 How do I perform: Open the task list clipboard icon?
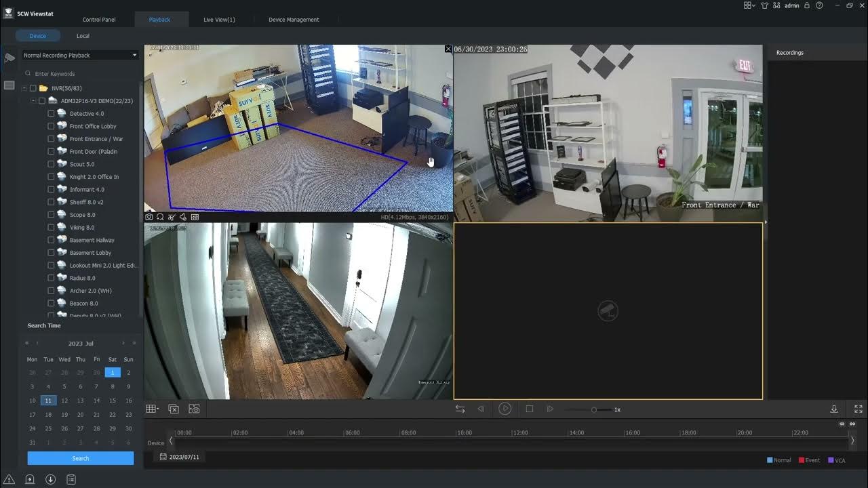[71, 479]
